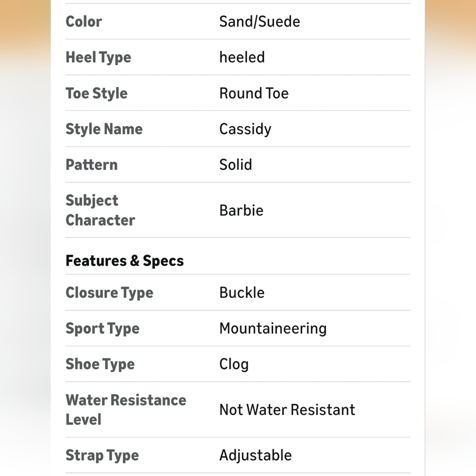Screen dimensions: 476x476
Task: Select the Water Resistance Level label
Action: coord(126,410)
